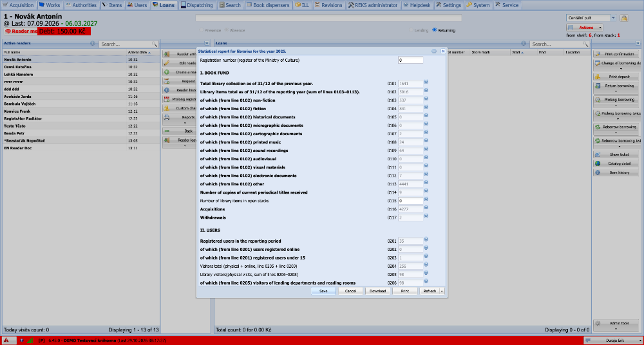The width and height of the screenshot is (644, 345).
Task: Switch to REKS administrator tab
Action: [x=373, y=5]
